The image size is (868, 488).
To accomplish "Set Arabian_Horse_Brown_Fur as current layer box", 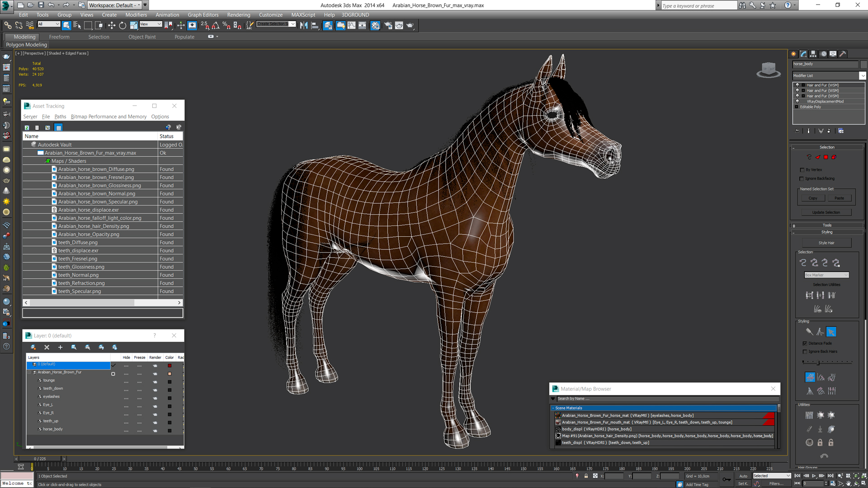I will pyautogui.click(x=113, y=374).
